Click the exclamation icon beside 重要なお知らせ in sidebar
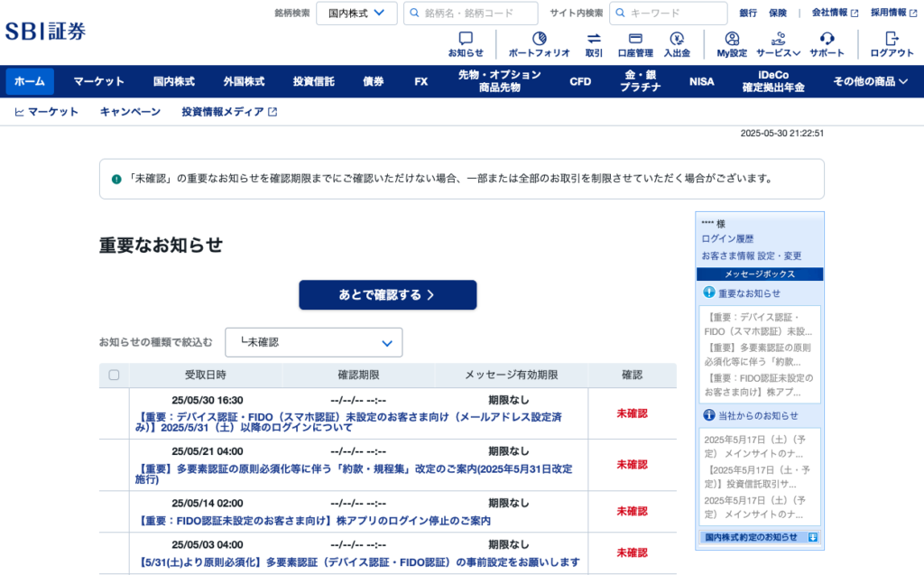The image size is (924, 575). point(709,292)
